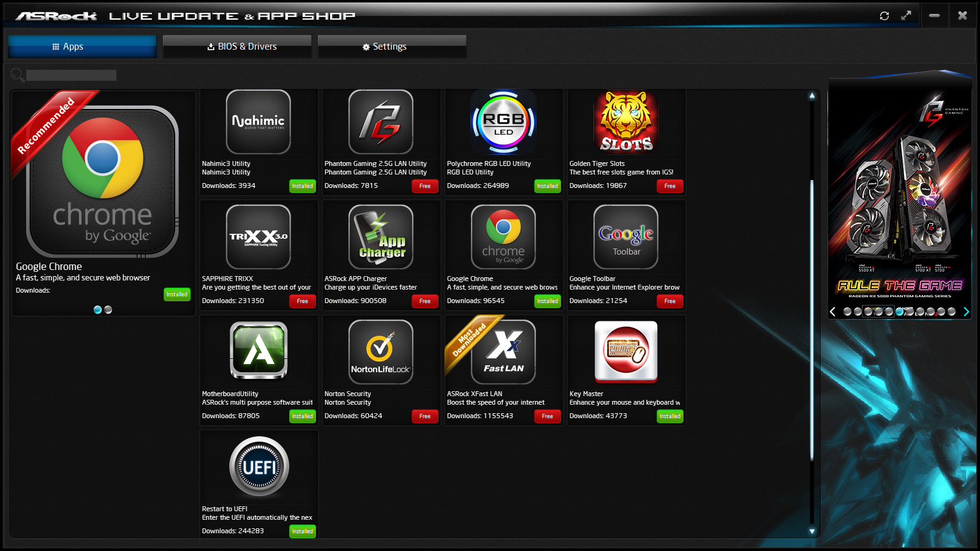Image resolution: width=980 pixels, height=551 pixels.
Task: Click the 'Key Master' app title
Action: 586,394
